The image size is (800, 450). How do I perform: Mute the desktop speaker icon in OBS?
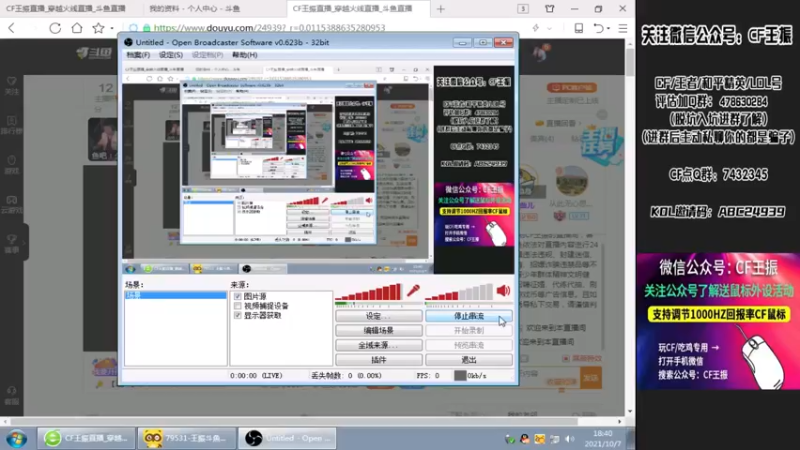(x=503, y=291)
